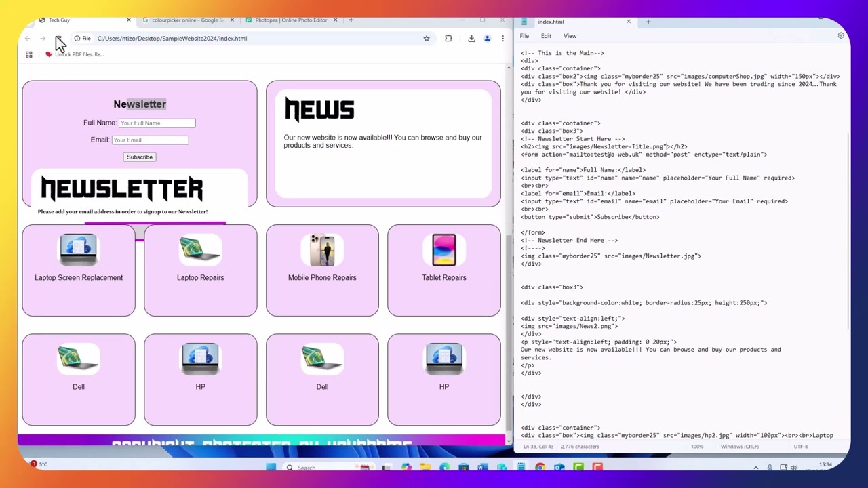
Task: Open the View menu in Notepad
Action: (x=570, y=36)
